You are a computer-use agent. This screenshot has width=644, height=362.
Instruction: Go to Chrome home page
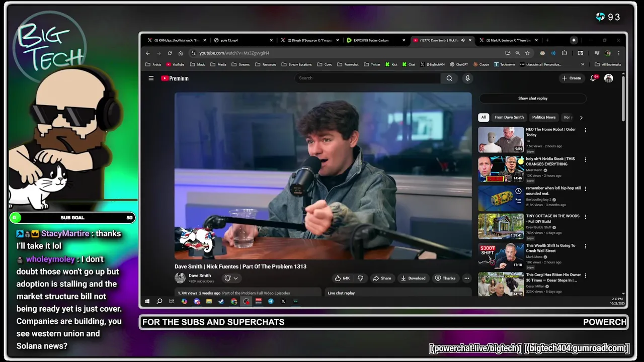click(181, 53)
